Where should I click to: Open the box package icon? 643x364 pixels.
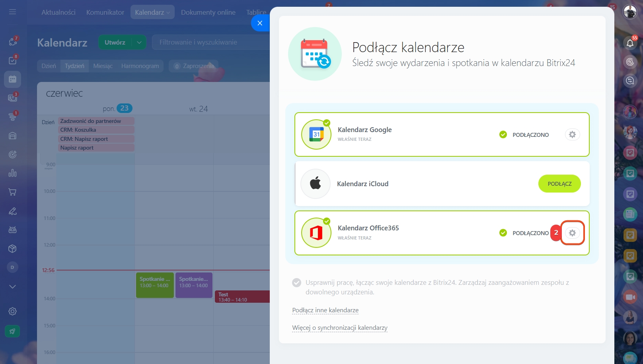[12, 249]
